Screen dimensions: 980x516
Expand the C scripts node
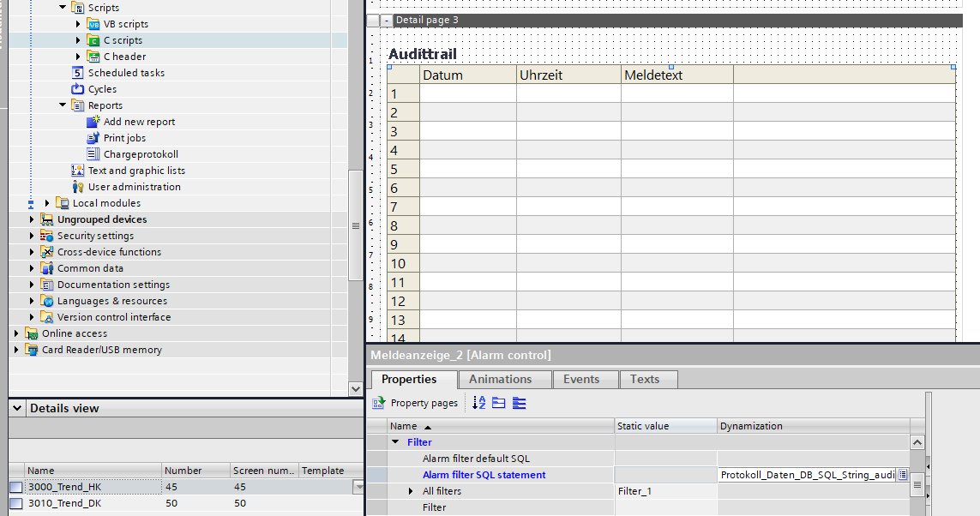point(78,40)
